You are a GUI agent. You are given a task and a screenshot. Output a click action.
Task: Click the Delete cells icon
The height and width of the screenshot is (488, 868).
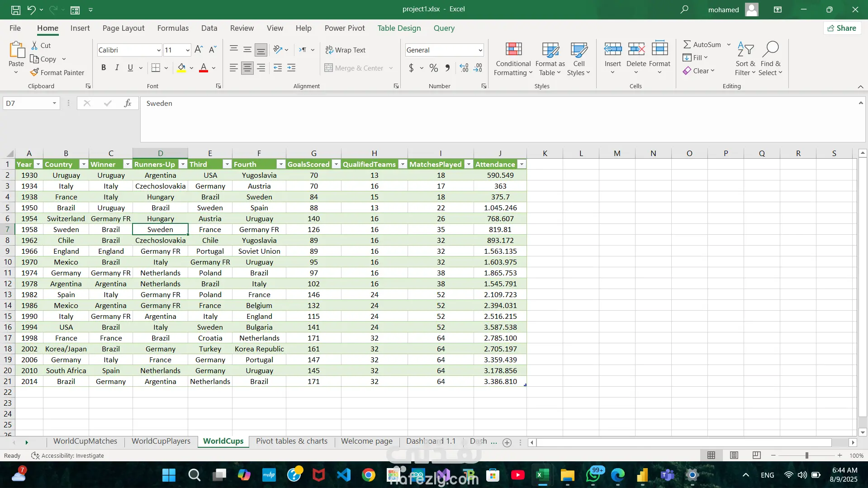636,49
